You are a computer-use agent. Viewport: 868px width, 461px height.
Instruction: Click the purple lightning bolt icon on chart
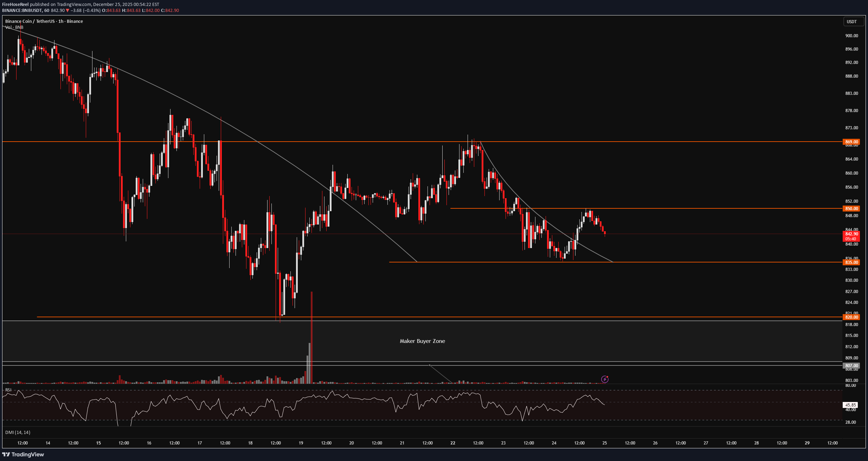[604, 379]
